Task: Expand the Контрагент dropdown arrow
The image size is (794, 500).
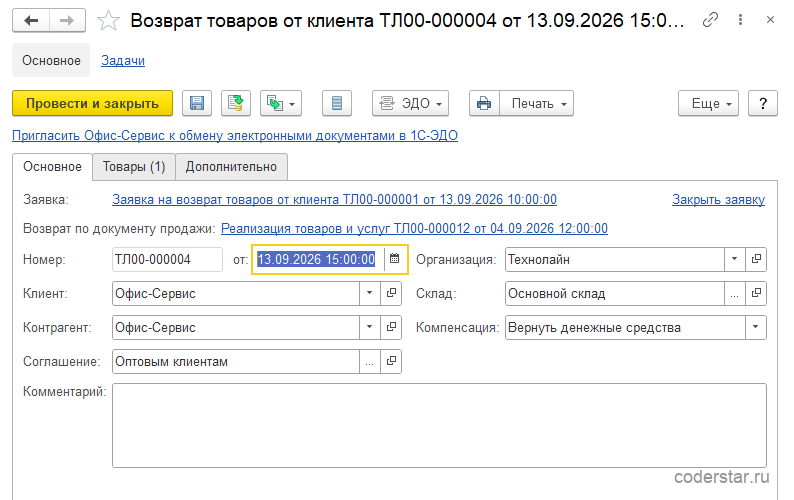Action: click(x=370, y=327)
